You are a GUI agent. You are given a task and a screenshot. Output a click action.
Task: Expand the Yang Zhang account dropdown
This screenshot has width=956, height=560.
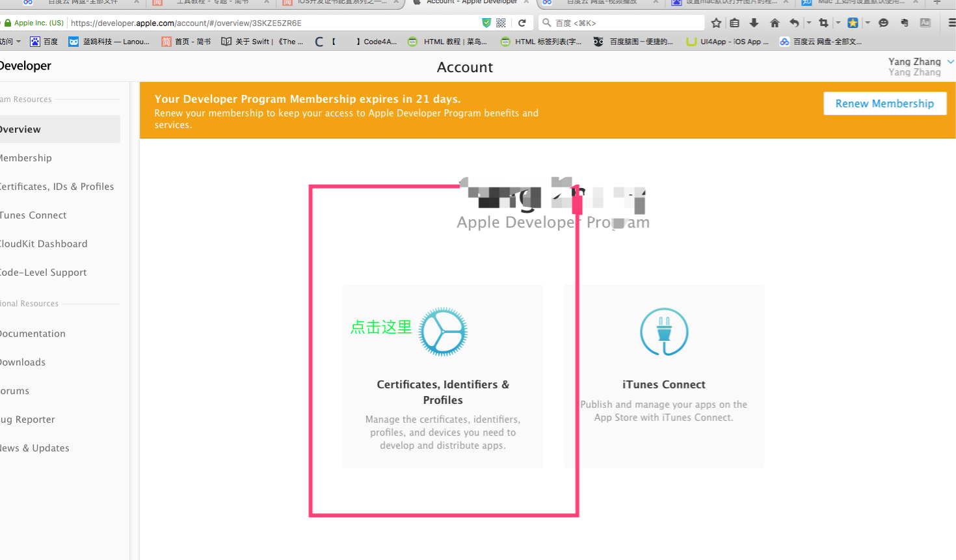(x=951, y=62)
